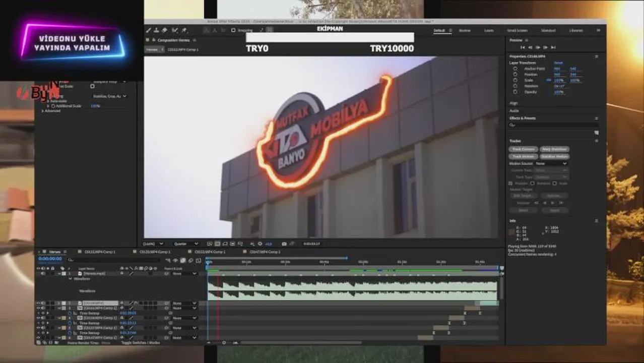
Task: Toggle Time Remap stopwatch showing 0:01:33:11
Action: click(x=70, y=323)
